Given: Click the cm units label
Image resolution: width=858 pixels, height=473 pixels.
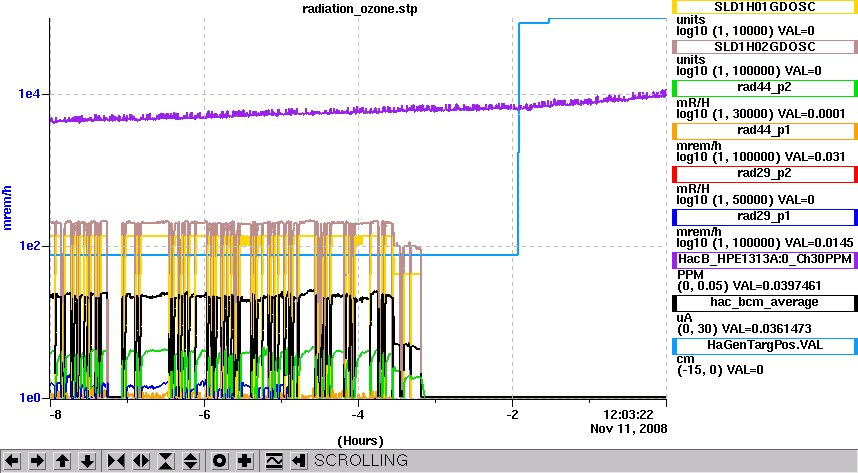Looking at the screenshot, I should click(x=685, y=359).
